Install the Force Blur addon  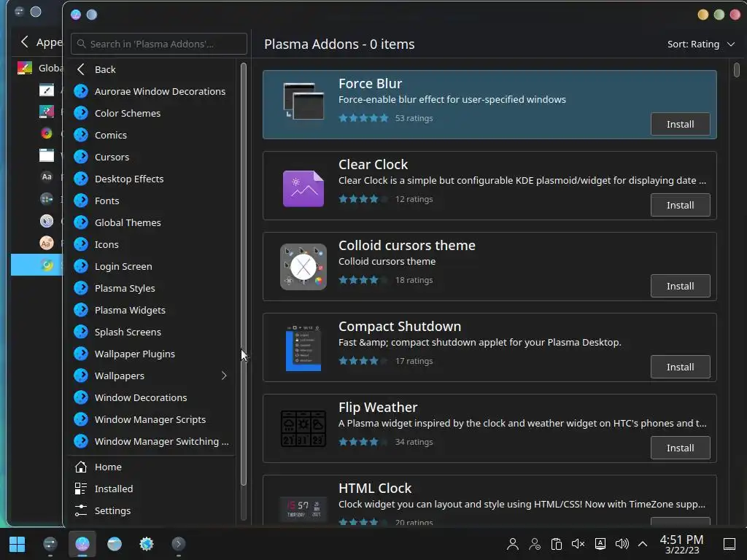681,124
